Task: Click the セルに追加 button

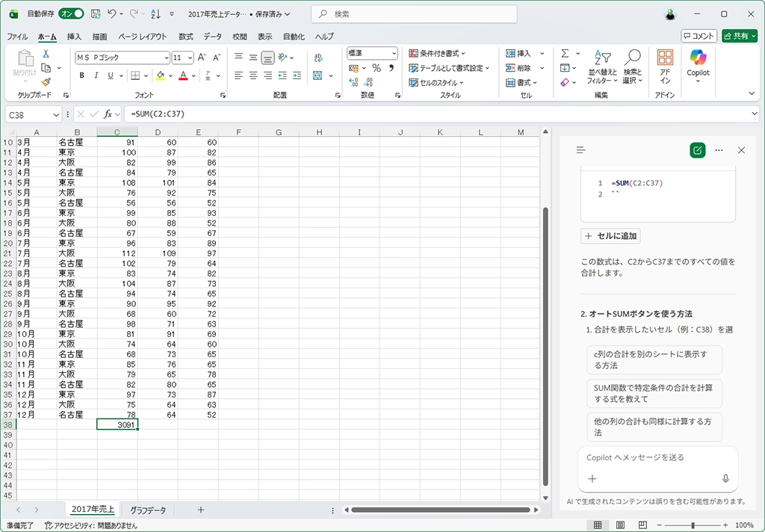Action: (611, 236)
